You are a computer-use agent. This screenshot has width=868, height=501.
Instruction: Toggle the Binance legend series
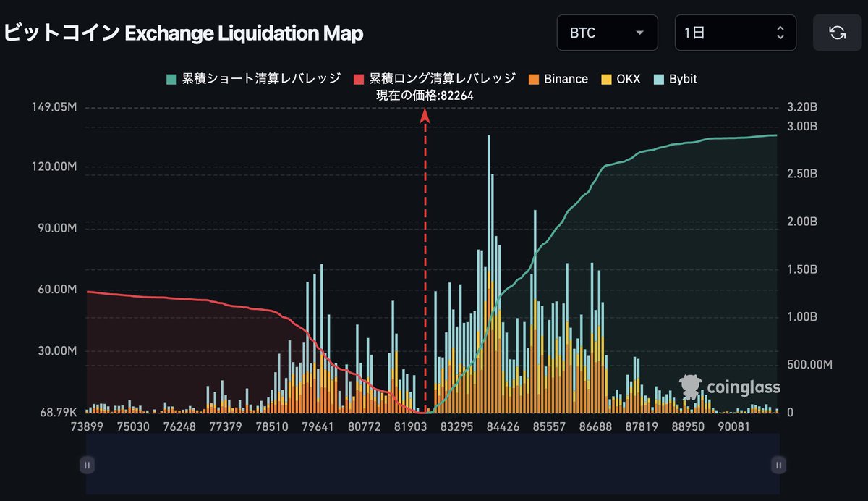click(x=558, y=79)
